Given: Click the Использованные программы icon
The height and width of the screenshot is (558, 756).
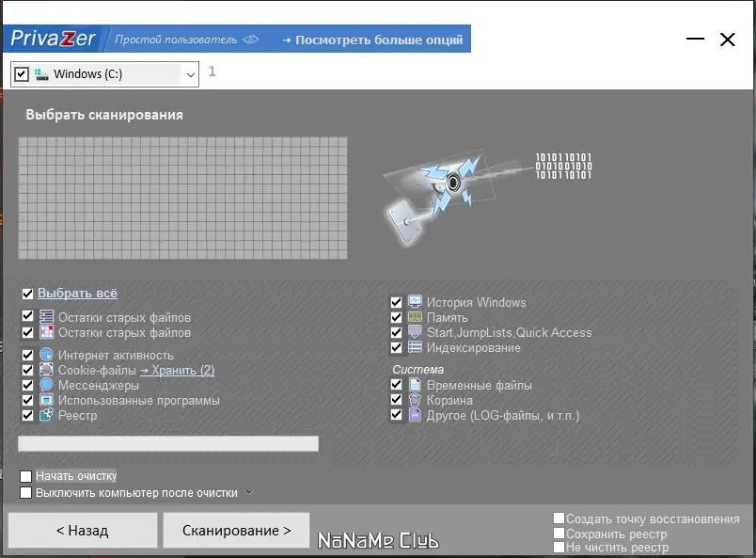Looking at the screenshot, I should click(x=46, y=400).
